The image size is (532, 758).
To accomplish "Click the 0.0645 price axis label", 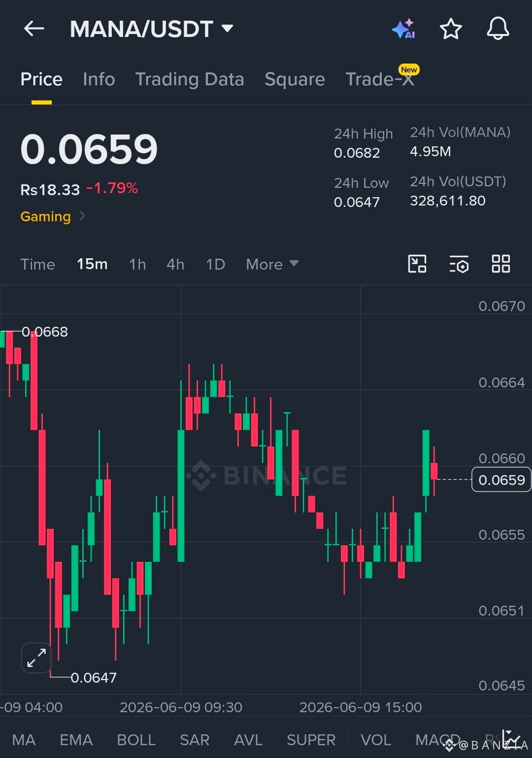I will [x=502, y=686].
